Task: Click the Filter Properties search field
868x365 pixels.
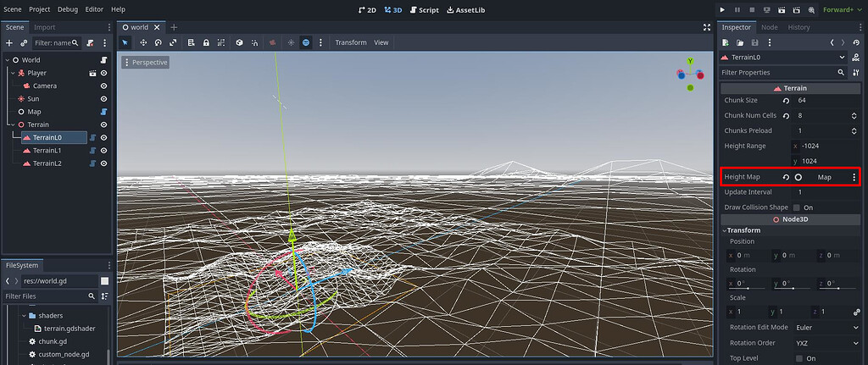Action: (776, 73)
